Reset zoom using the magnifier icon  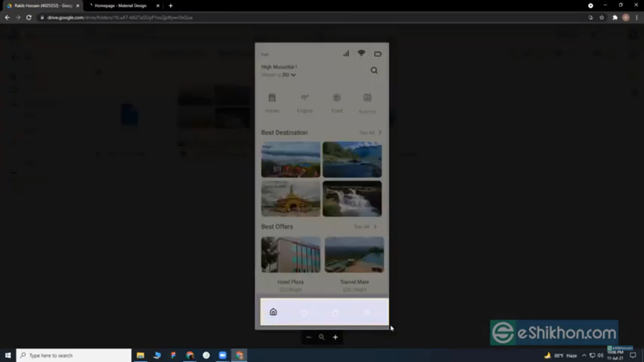[322, 337]
